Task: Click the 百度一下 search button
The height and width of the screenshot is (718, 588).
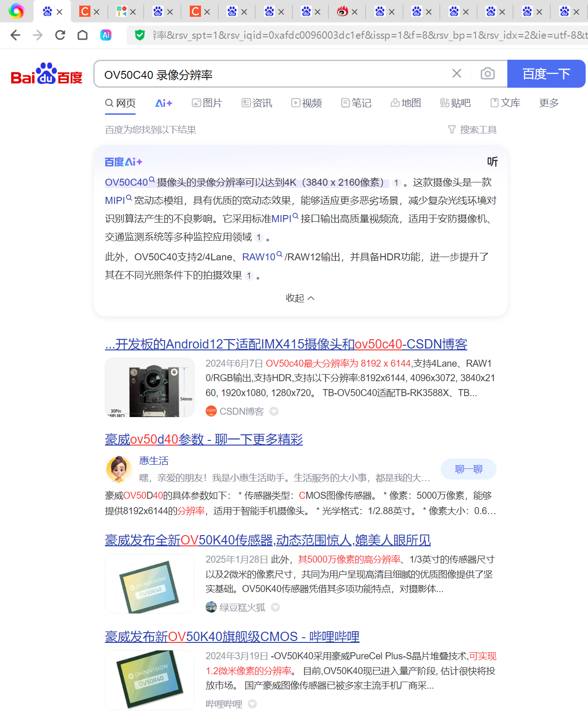Action: tap(546, 74)
